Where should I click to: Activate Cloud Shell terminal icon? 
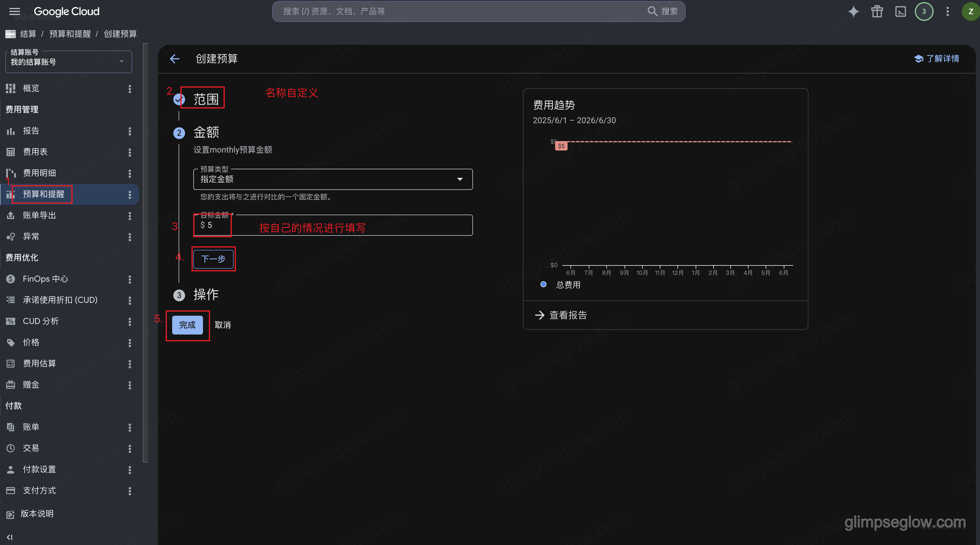pos(900,11)
